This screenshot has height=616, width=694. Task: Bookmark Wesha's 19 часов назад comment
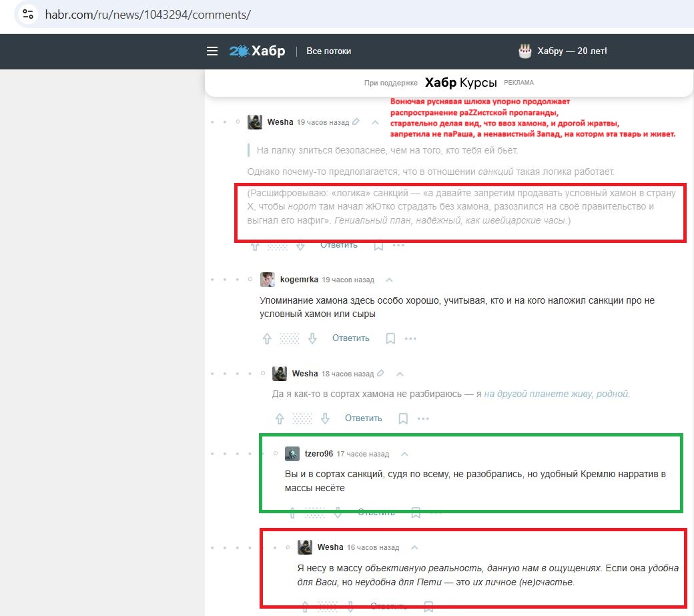click(x=378, y=246)
